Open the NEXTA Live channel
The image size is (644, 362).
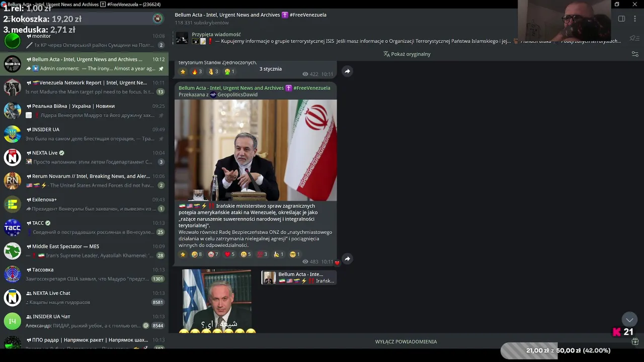84,157
